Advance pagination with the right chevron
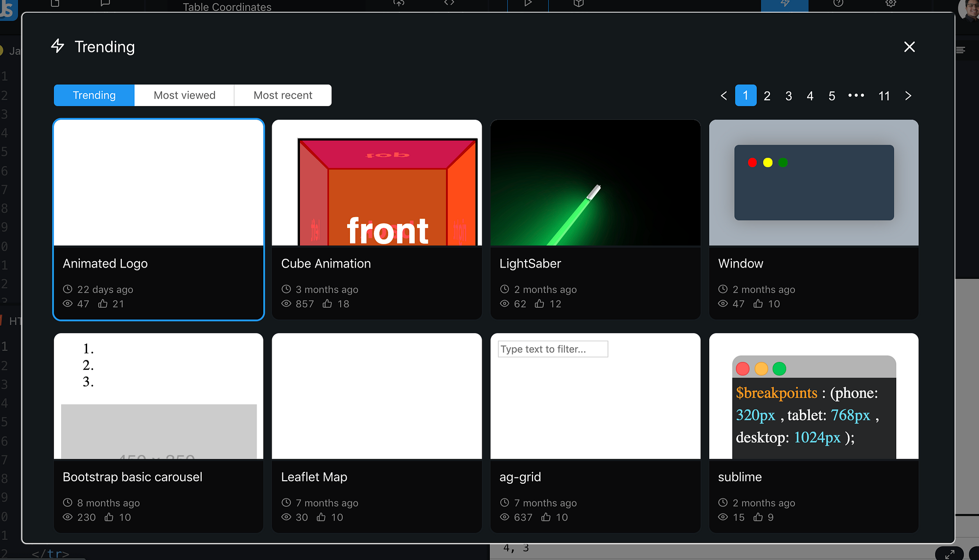Image resolution: width=979 pixels, height=560 pixels. 908,95
